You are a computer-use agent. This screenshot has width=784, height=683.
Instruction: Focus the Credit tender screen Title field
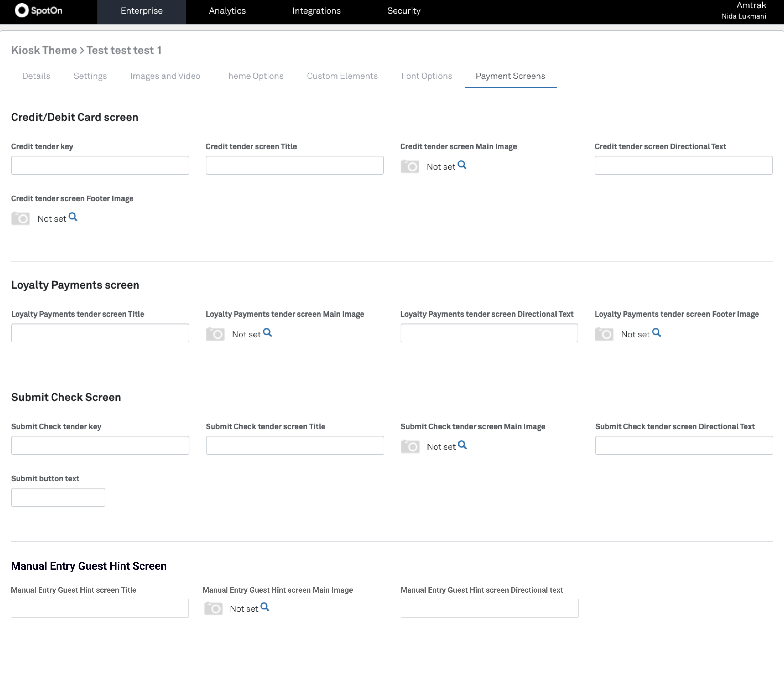point(295,165)
